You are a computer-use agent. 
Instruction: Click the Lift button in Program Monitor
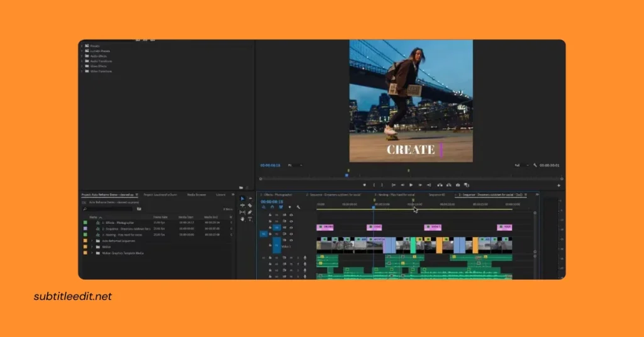[440, 185]
